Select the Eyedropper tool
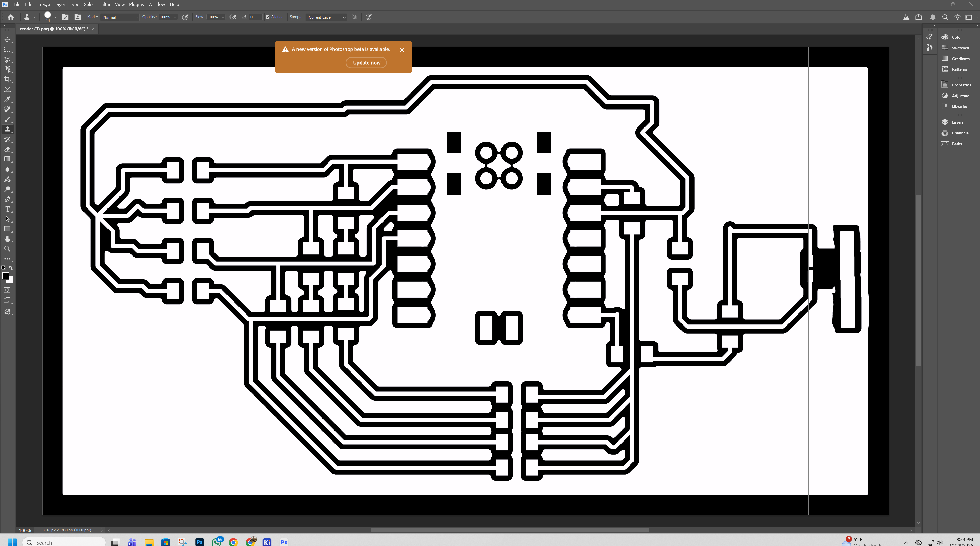The height and width of the screenshot is (546, 980). (x=7, y=99)
